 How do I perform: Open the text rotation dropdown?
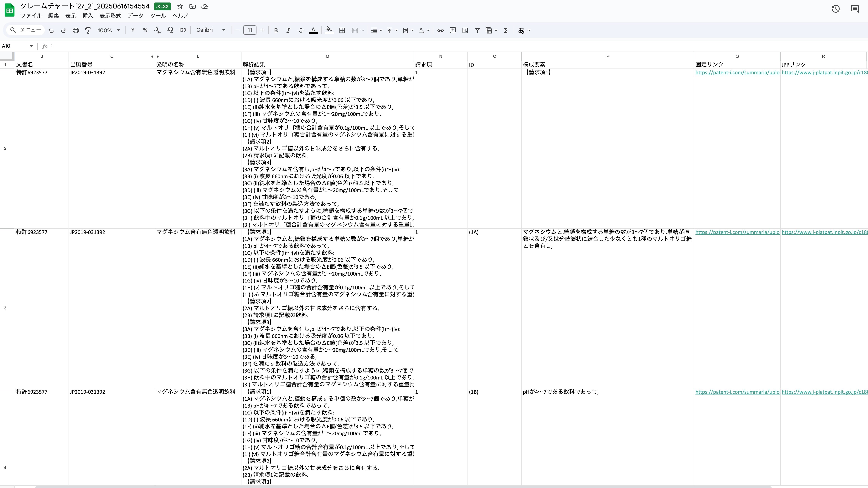[x=424, y=30]
